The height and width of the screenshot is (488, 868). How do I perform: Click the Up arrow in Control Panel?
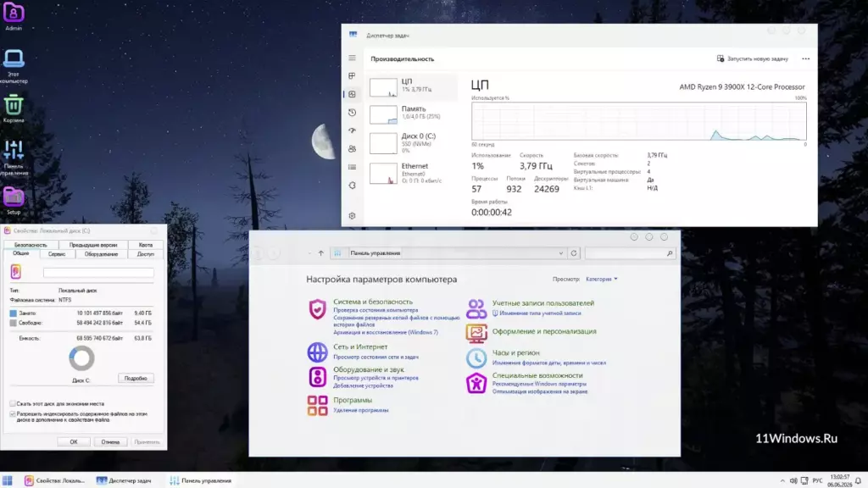(320, 252)
